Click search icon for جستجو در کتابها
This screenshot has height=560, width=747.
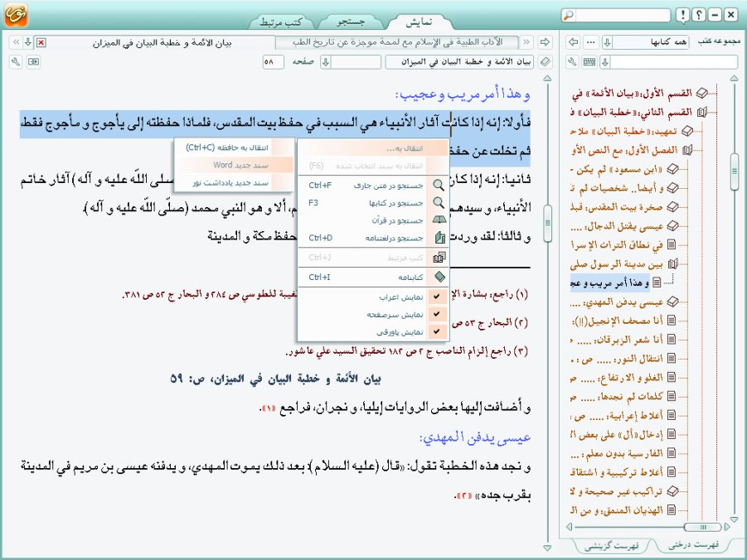tap(439, 203)
